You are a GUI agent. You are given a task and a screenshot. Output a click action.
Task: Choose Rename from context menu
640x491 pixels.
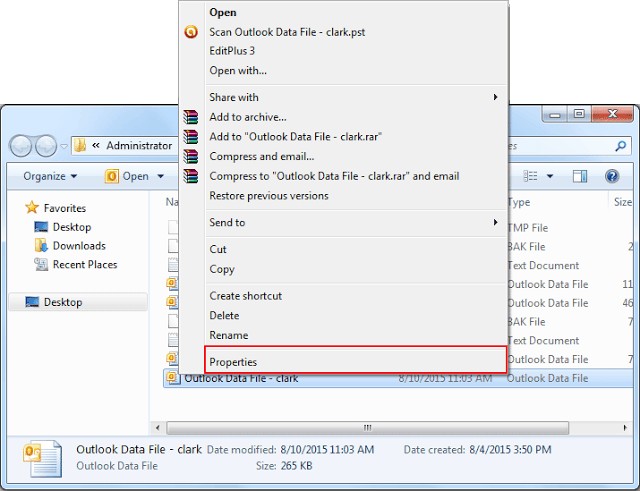(229, 335)
